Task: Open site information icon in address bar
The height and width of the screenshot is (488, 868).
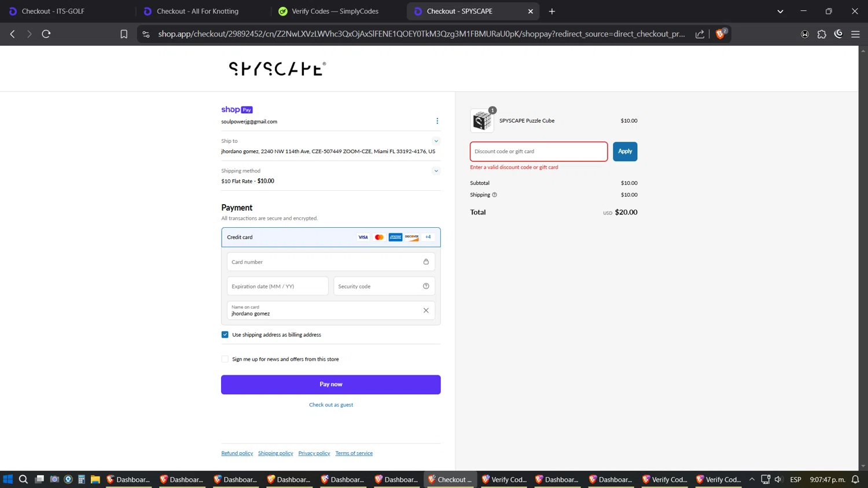Action: [146, 34]
